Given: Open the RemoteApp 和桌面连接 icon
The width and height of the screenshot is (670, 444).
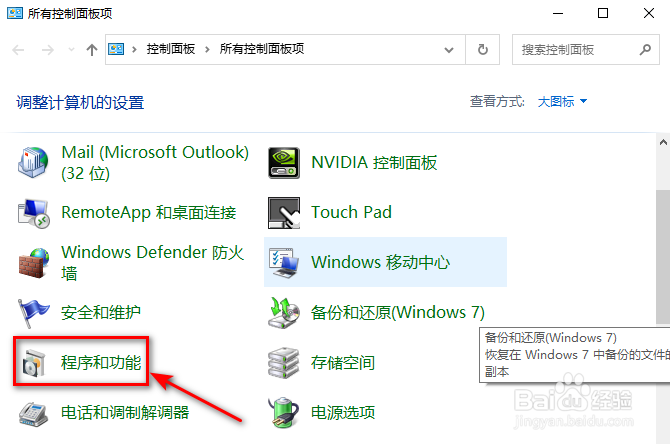Looking at the screenshot, I should [34, 212].
